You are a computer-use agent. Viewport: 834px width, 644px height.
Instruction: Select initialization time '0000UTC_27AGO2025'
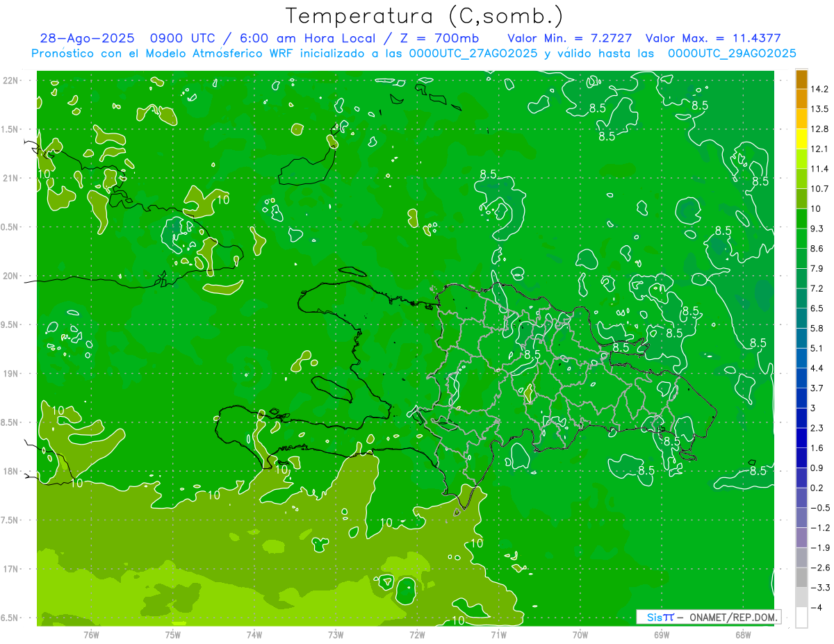pos(473,53)
